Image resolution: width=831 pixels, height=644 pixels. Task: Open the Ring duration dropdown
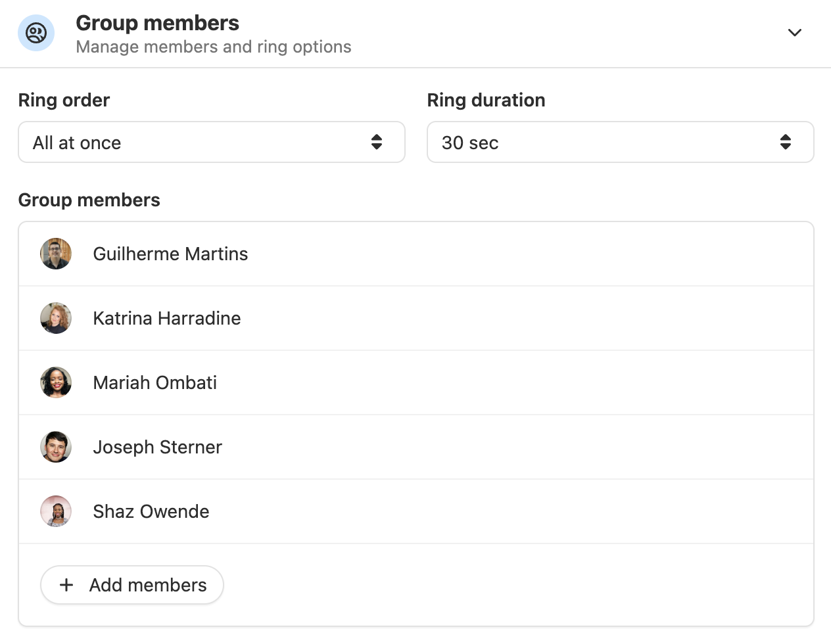click(x=621, y=142)
